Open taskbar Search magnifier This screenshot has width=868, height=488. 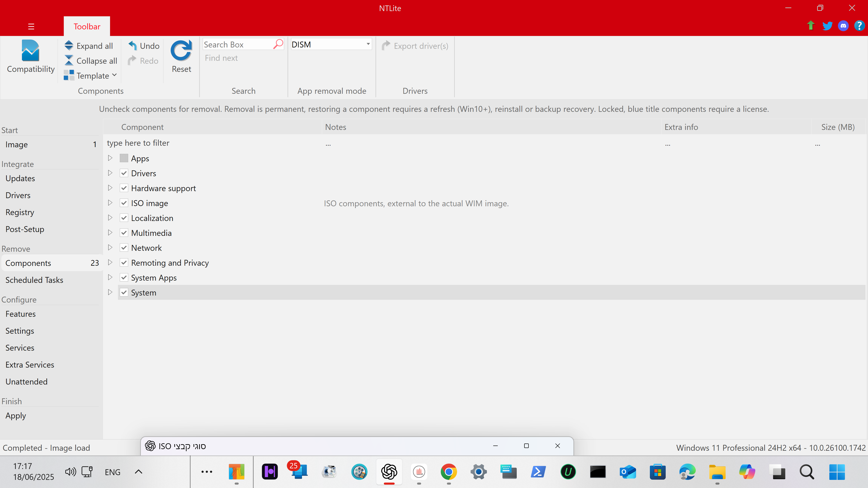pyautogui.click(x=807, y=472)
